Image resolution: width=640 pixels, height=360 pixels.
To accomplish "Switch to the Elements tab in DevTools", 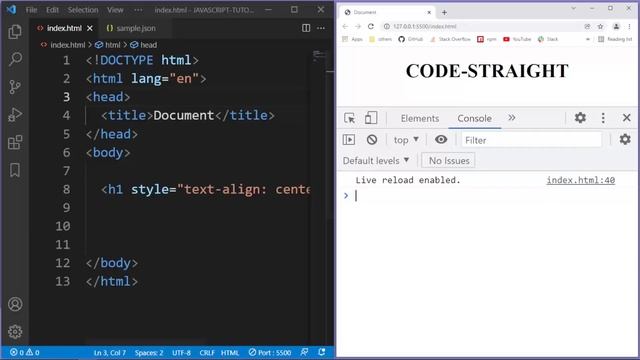I will [420, 118].
